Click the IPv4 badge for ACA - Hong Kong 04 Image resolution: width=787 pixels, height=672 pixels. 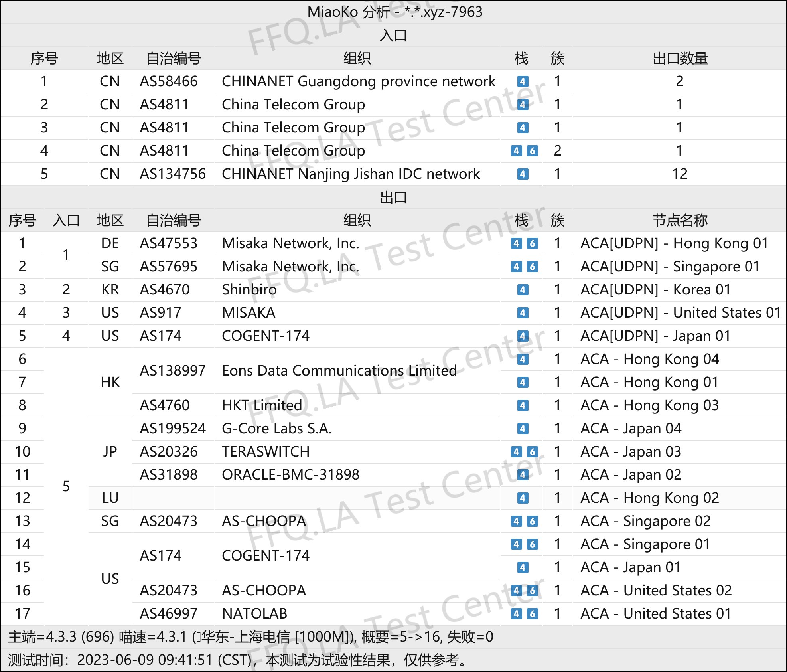[x=523, y=359]
